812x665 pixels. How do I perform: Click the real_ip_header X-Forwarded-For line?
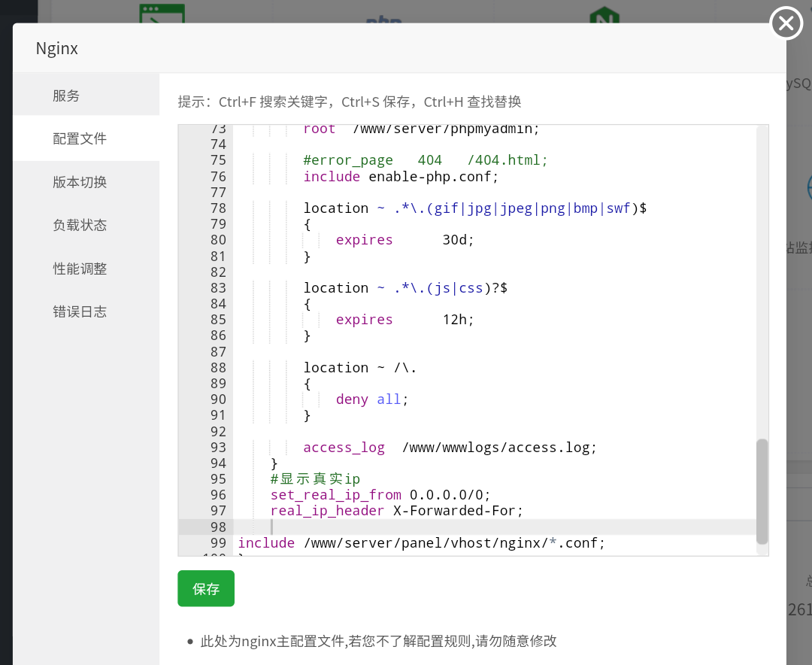[396, 511]
